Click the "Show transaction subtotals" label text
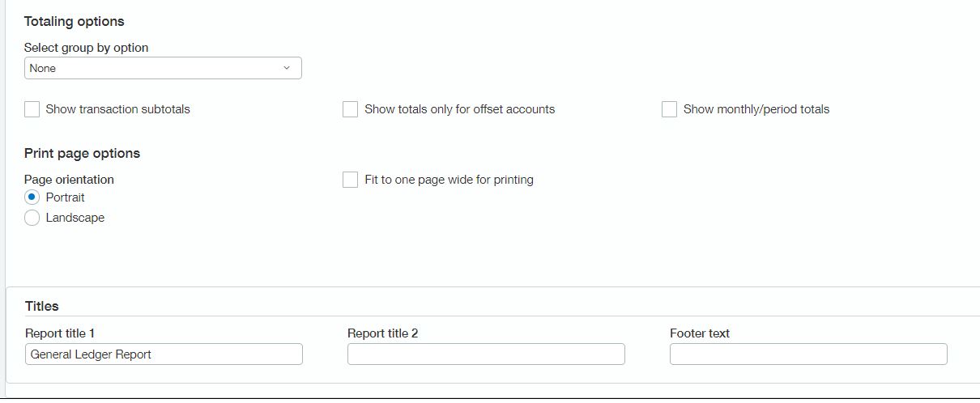Image resolution: width=980 pixels, height=403 pixels. (118, 109)
